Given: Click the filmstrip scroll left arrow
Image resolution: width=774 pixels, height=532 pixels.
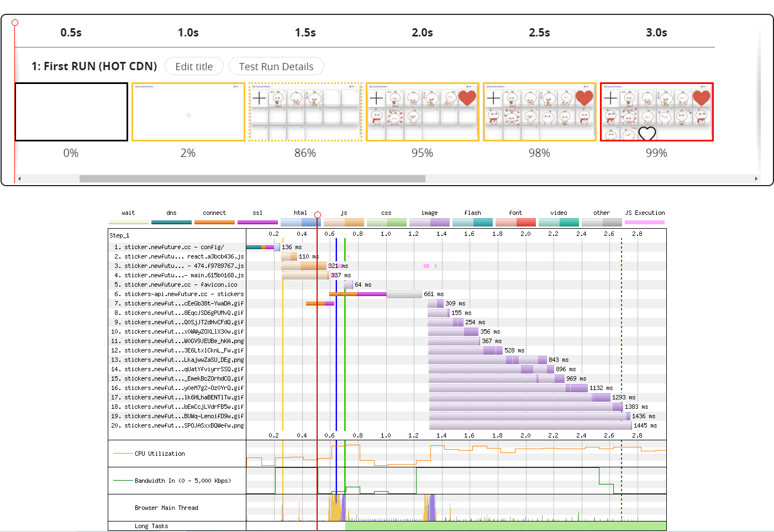Looking at the screenshot, I should point(19,178).
